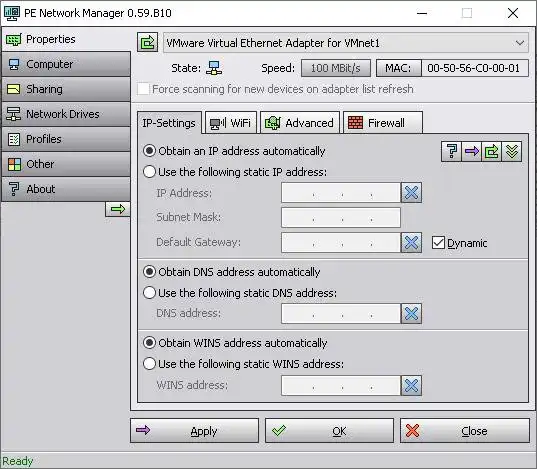Open the Advanced tab

300,123
